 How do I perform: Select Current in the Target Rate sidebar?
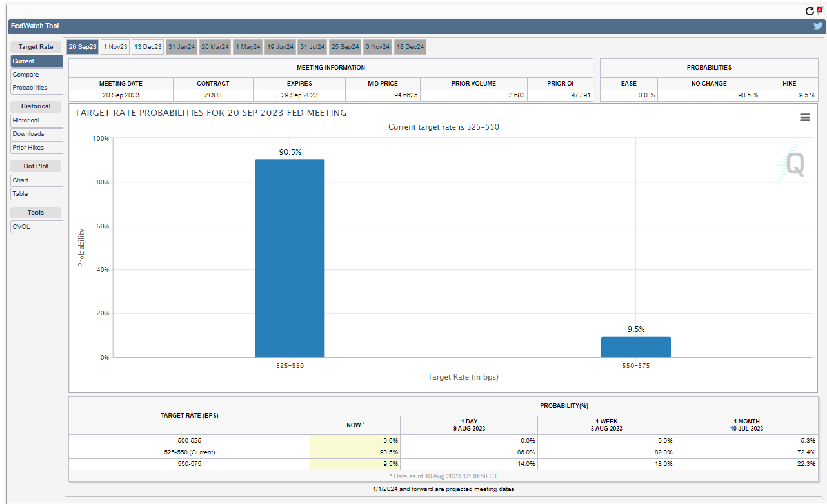tap(37, 61)
